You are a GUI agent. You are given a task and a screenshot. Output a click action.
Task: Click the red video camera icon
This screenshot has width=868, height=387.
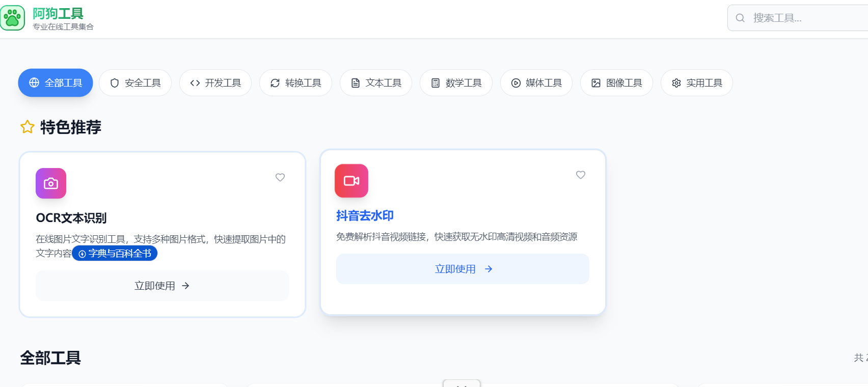(x=351, y=181)
